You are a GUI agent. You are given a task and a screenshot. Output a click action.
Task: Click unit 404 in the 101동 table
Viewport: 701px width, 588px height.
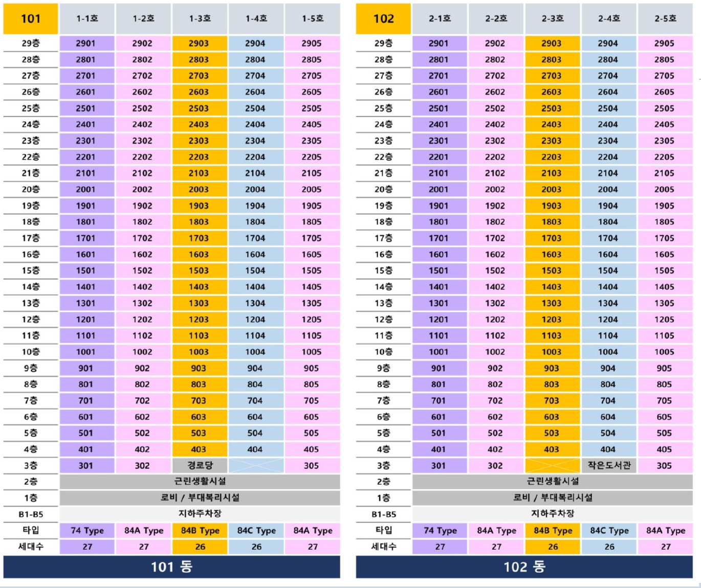[x=255, y=449]
